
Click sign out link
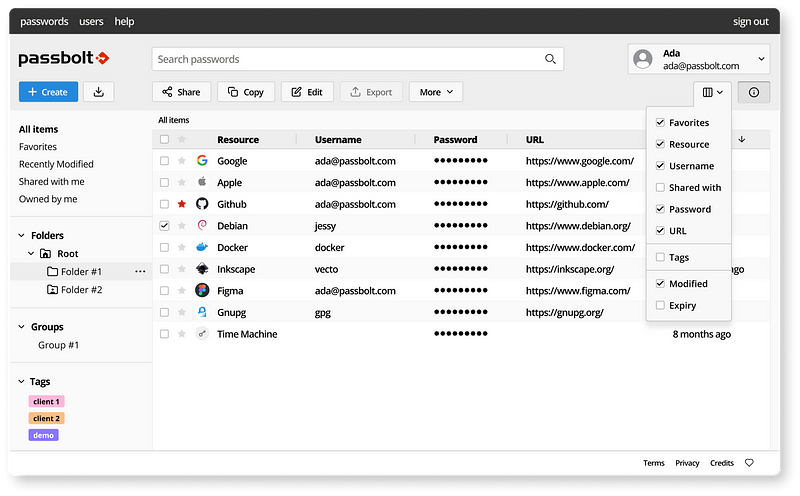751,21
